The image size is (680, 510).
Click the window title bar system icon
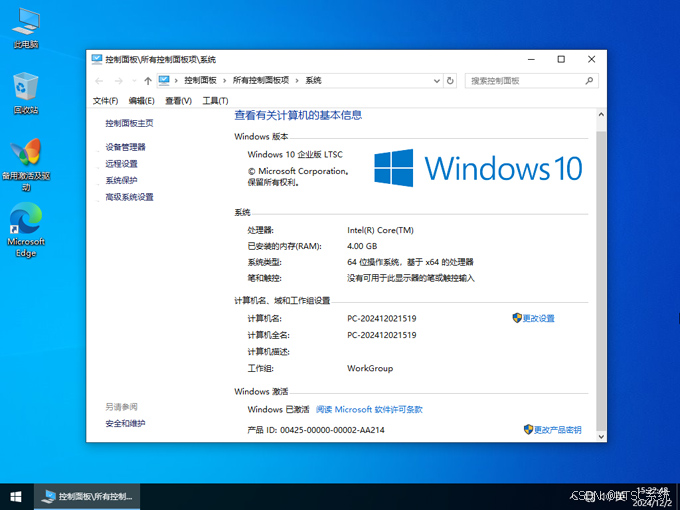97,59
